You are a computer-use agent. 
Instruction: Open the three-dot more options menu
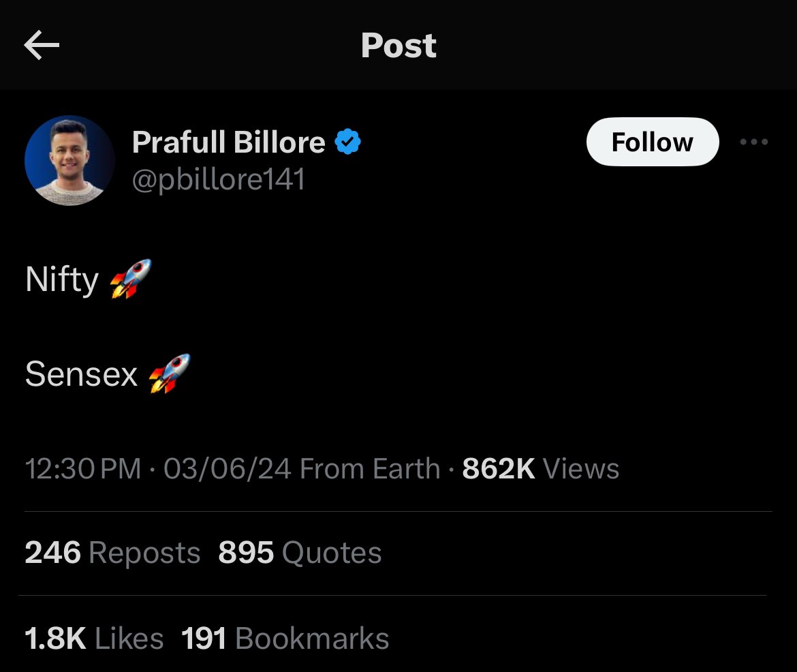(x=754, y=142)
